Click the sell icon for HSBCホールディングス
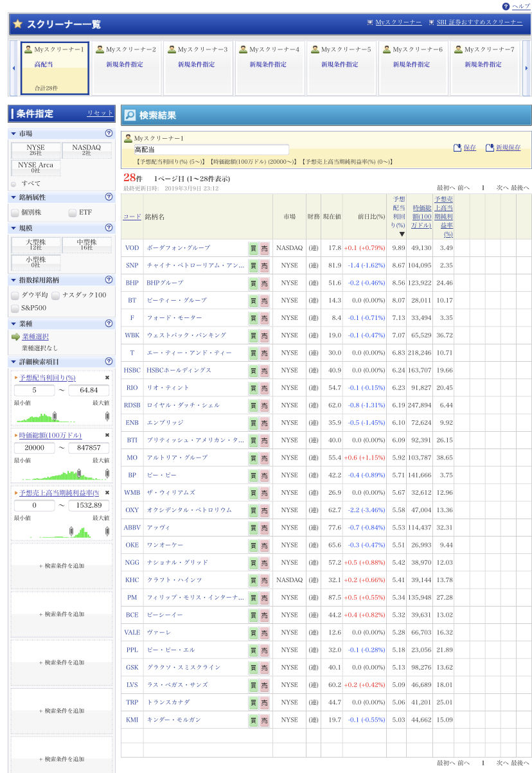 tap(264, 370)
